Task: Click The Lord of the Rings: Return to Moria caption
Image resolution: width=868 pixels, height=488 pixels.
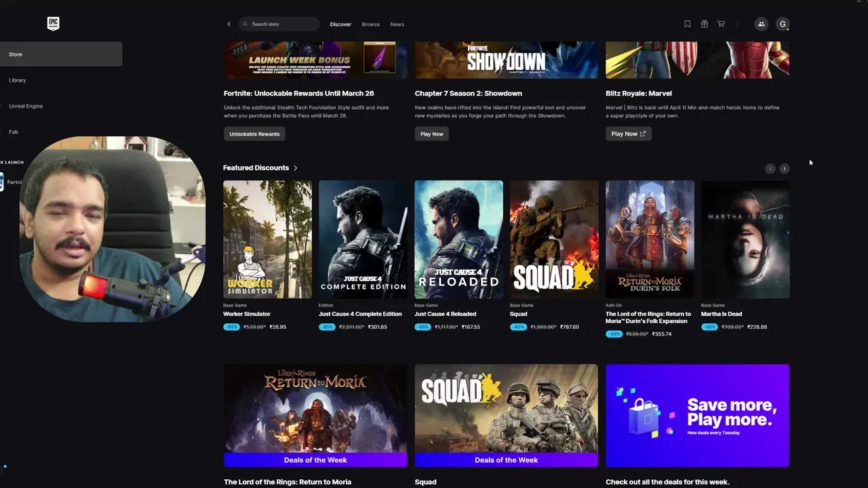Action: [x=288, y=482]
